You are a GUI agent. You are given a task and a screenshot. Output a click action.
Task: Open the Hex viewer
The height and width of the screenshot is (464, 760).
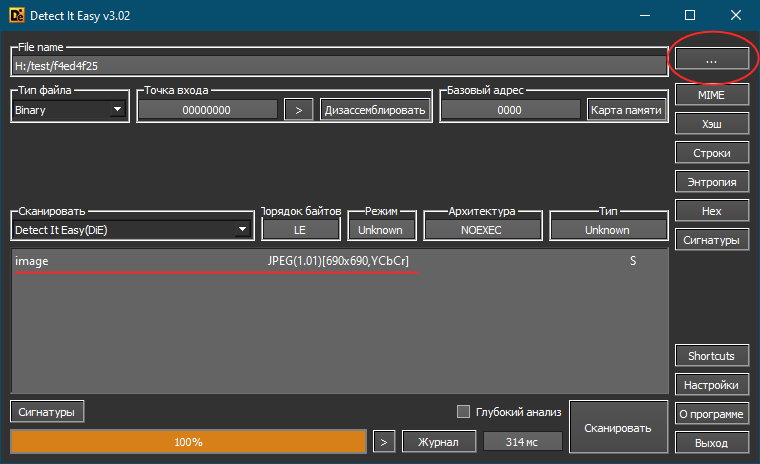pos(712,211)
